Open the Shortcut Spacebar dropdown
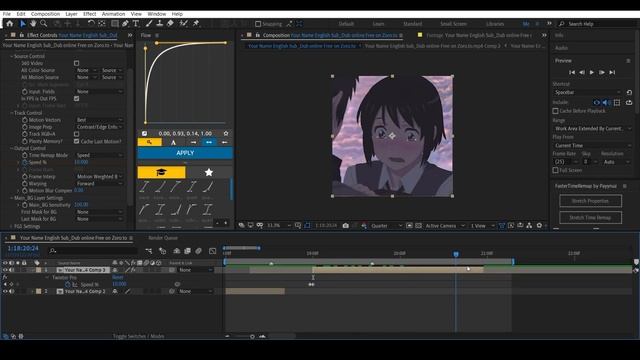 587,92
